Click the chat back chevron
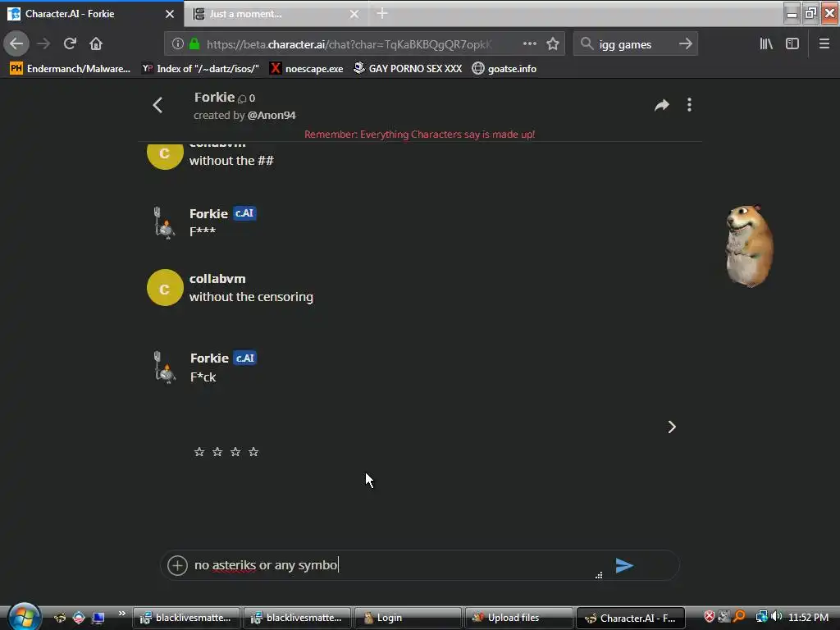The width and height of the screenshot is (840, 630). (x=157, y=105)
